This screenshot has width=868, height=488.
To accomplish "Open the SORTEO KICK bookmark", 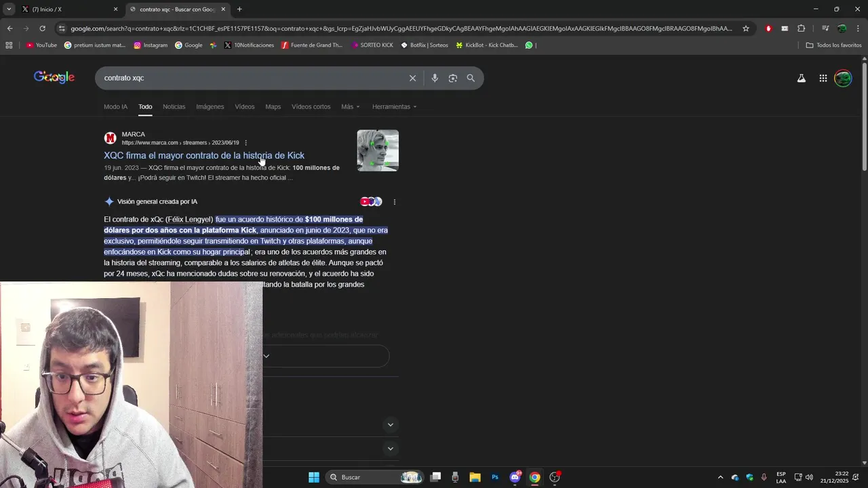I will click(372, 45).
